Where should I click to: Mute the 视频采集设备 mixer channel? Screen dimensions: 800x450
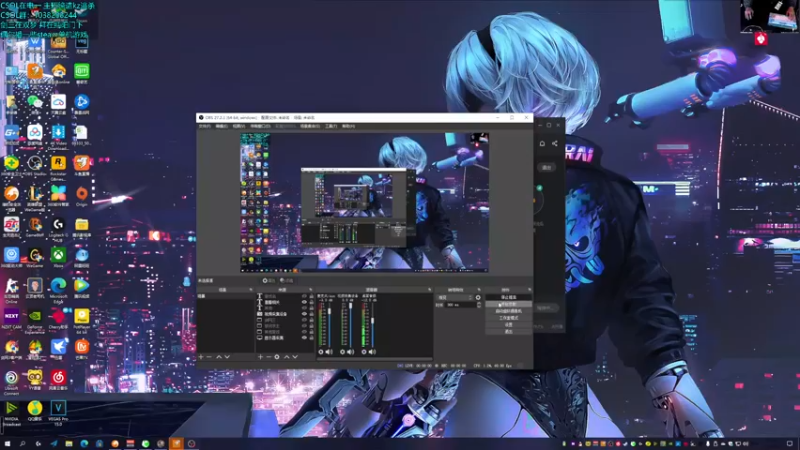[351, 352]
